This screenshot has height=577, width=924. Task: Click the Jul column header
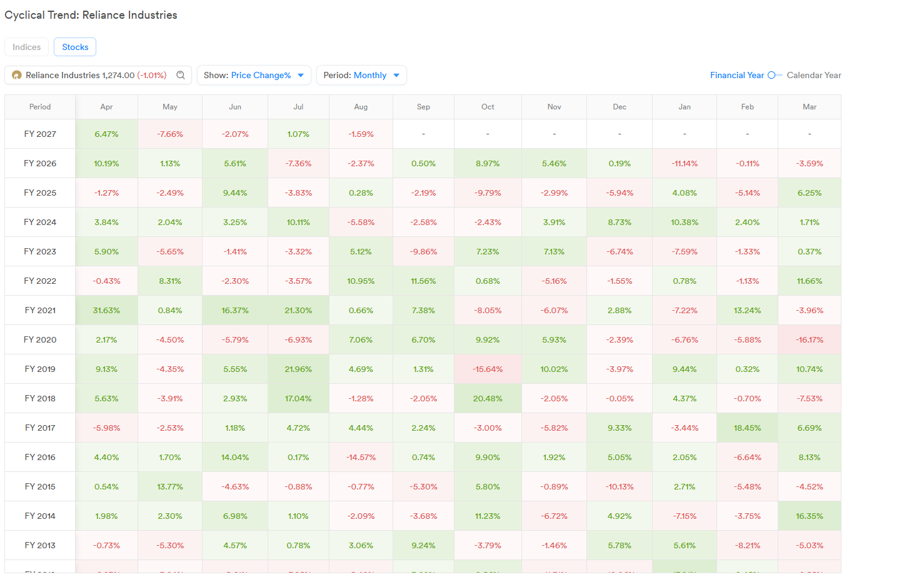299,107
